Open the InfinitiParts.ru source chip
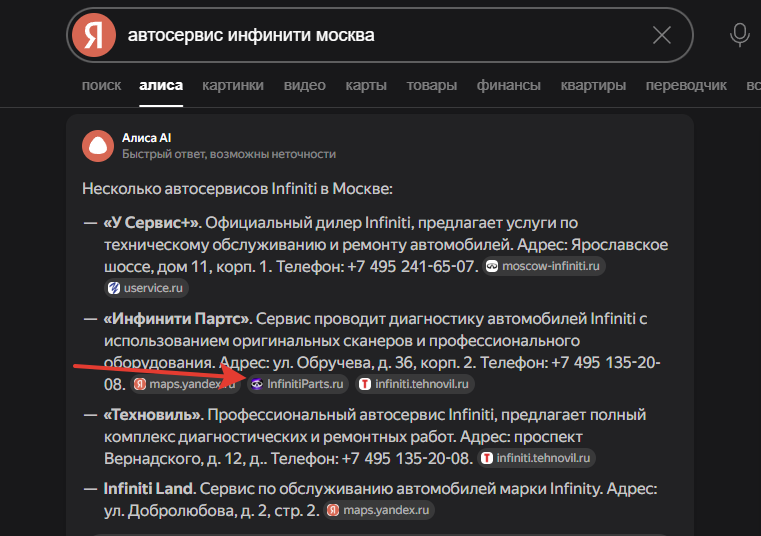Viewport: 761px width, 536px height. pos(297,383)
